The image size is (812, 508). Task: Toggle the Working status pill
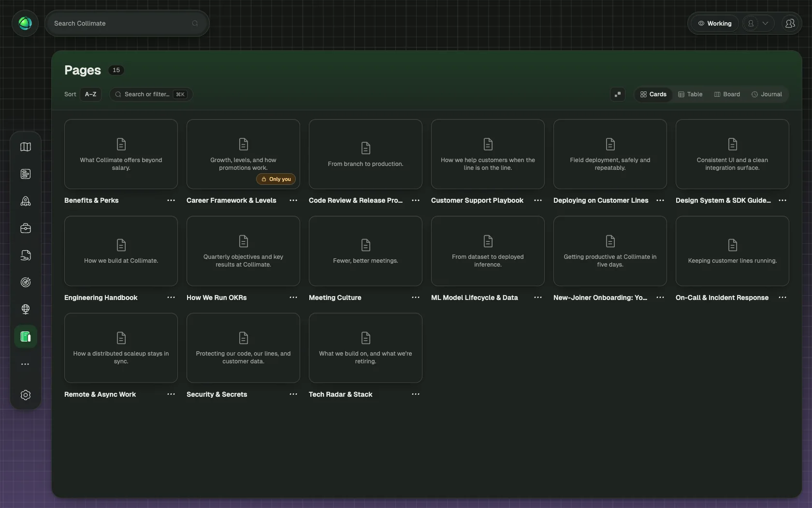point(714,23)
